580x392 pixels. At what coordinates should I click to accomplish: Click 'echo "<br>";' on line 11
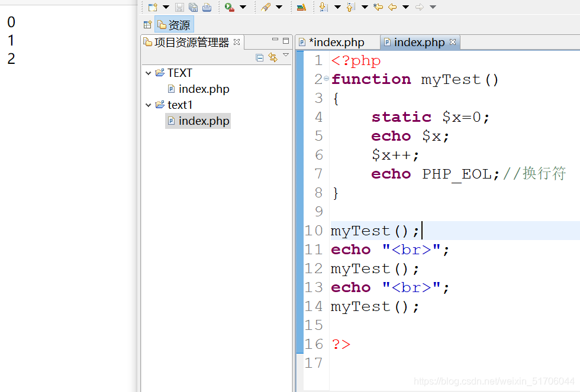(x=390, y=250)
